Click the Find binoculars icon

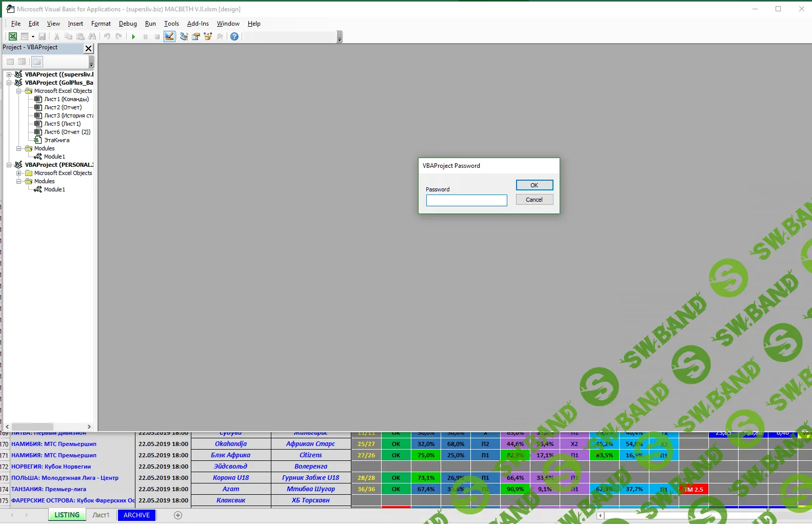(92, 36)
